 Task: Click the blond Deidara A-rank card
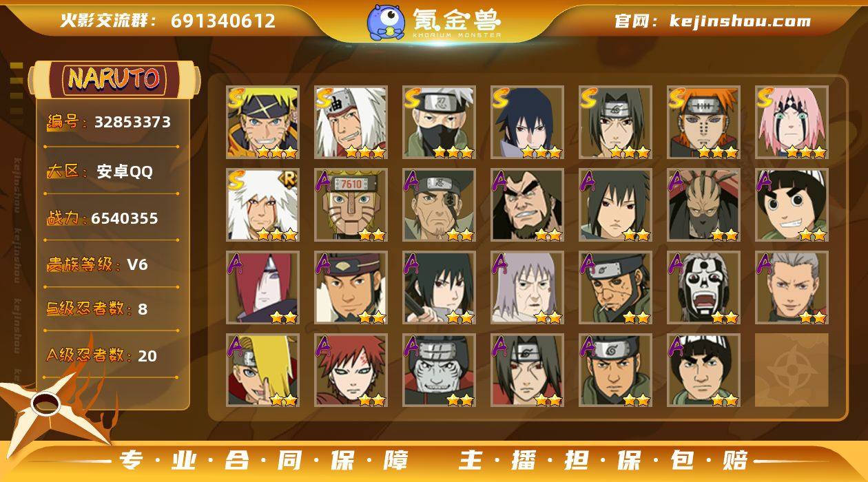click(x=262, y=370)
